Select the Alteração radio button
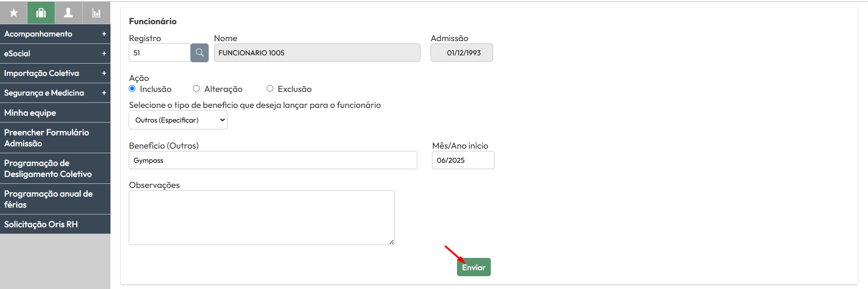Image resolution: width=868 pixels, height=289 pixels. pos(196,89)
